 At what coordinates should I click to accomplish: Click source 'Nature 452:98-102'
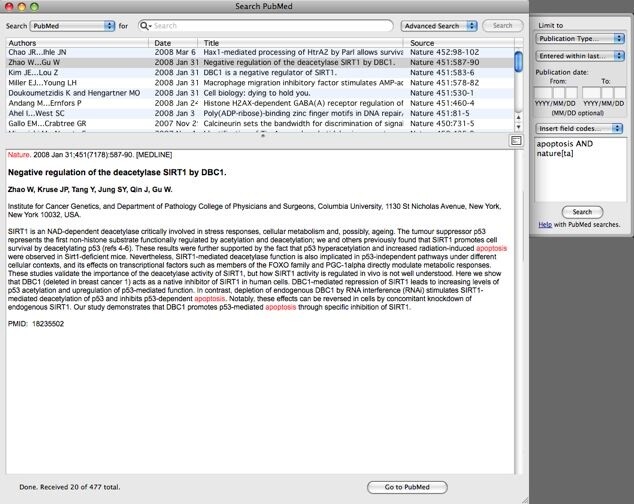tap(444, 52)
